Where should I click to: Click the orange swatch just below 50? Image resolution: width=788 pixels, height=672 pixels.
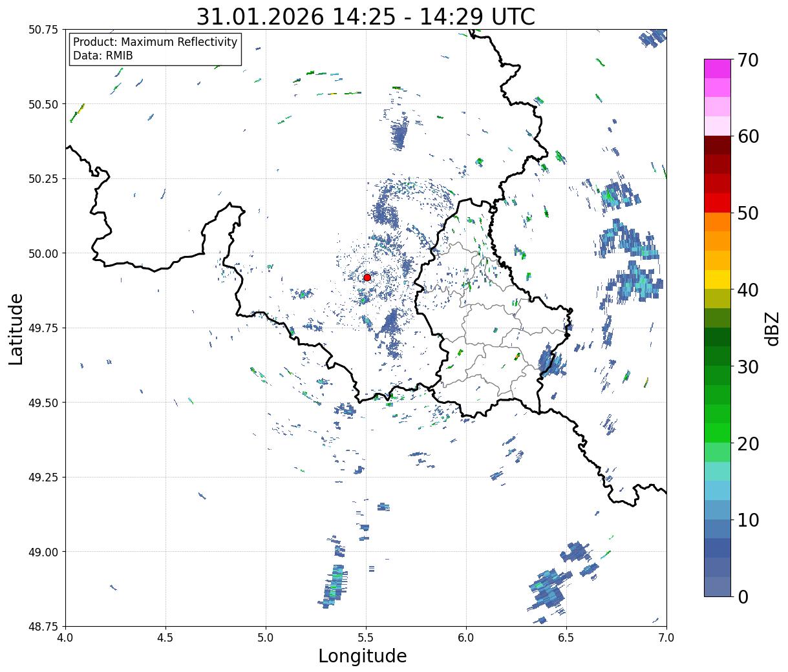[718, 222]
